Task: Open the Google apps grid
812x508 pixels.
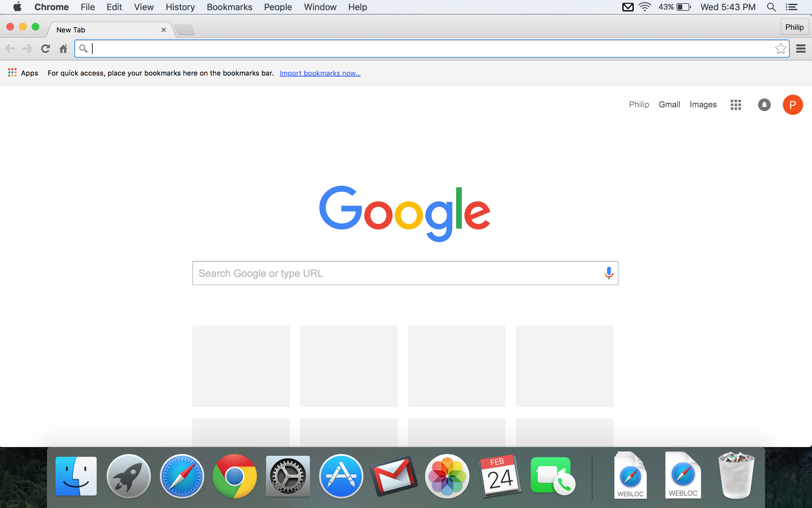Action: [x=736, y=105]
